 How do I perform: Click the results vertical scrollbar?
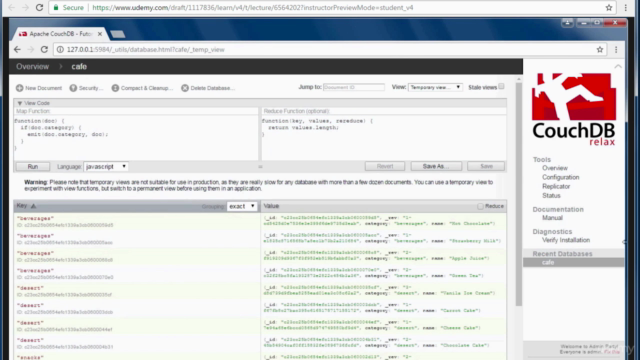(x=518, y=195)
